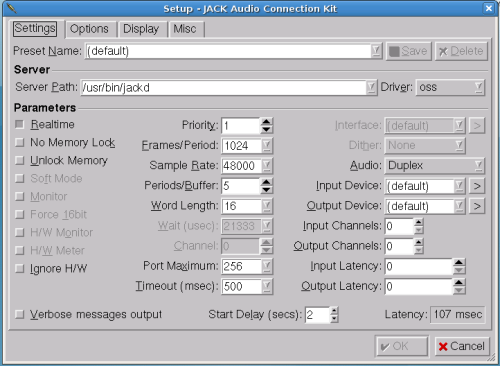Close the Setup dialog window
Image resolution: width=500 pixels, height=366 pixels.
click(x=489, y=8)
